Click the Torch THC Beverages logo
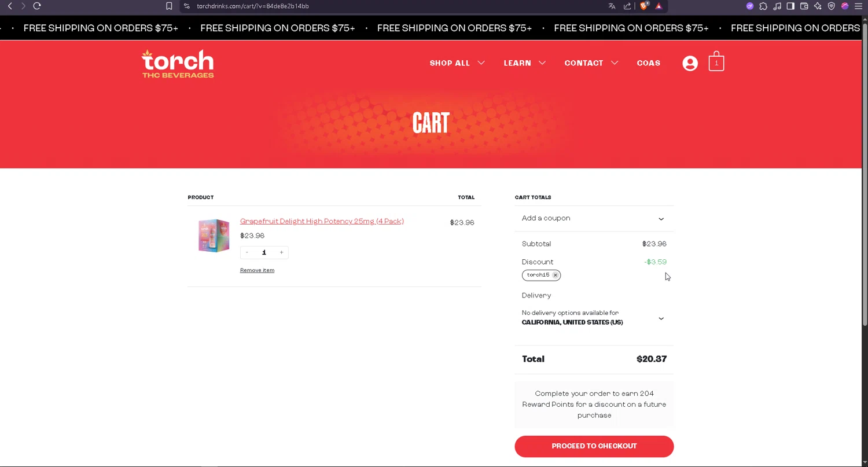Viewport: 868px width, 467px height. (x=178, y=64)
